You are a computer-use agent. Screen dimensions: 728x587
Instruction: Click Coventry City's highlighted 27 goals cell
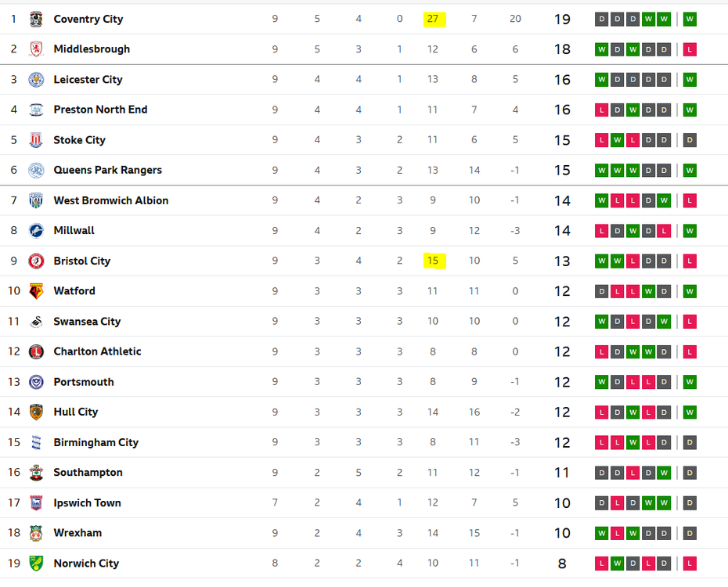(x=434, y=19)
